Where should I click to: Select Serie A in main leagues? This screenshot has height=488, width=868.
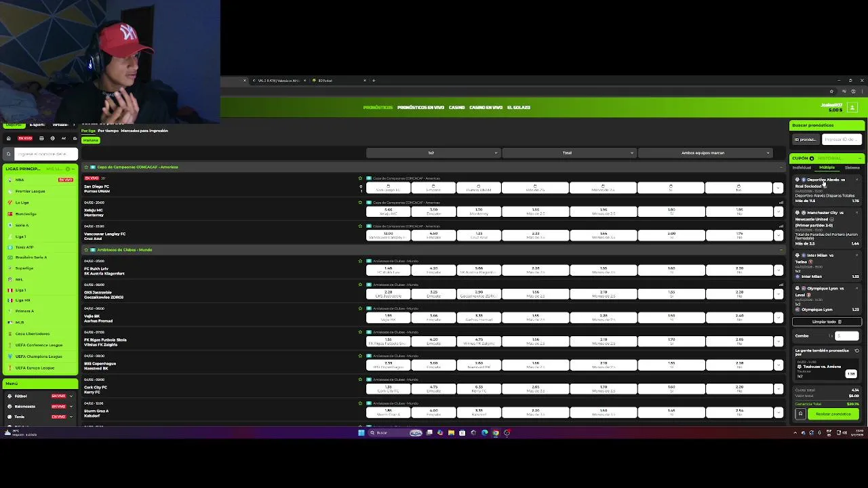point(40,225)
